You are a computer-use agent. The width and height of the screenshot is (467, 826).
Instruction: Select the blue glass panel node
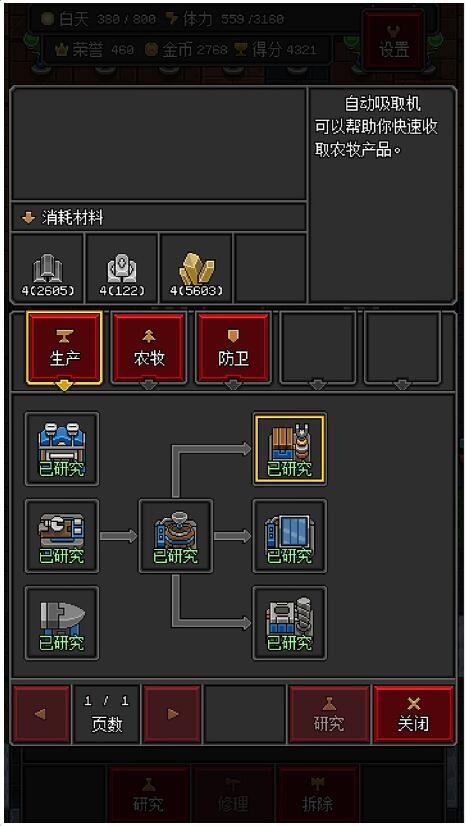coord(290,536)
